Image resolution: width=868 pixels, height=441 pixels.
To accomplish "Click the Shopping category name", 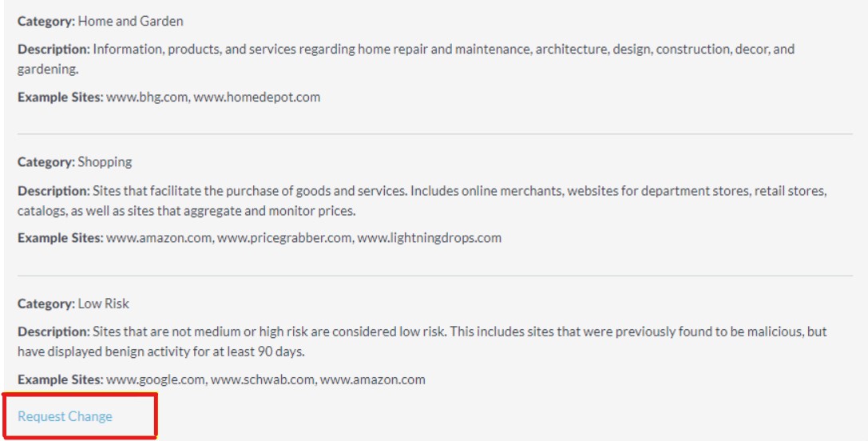I will click(105, 162).
